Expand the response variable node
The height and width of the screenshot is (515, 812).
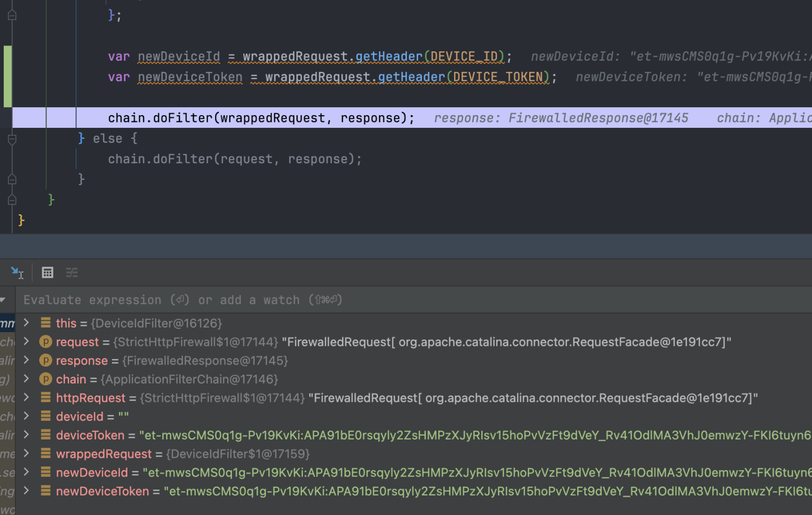[26, 360]
